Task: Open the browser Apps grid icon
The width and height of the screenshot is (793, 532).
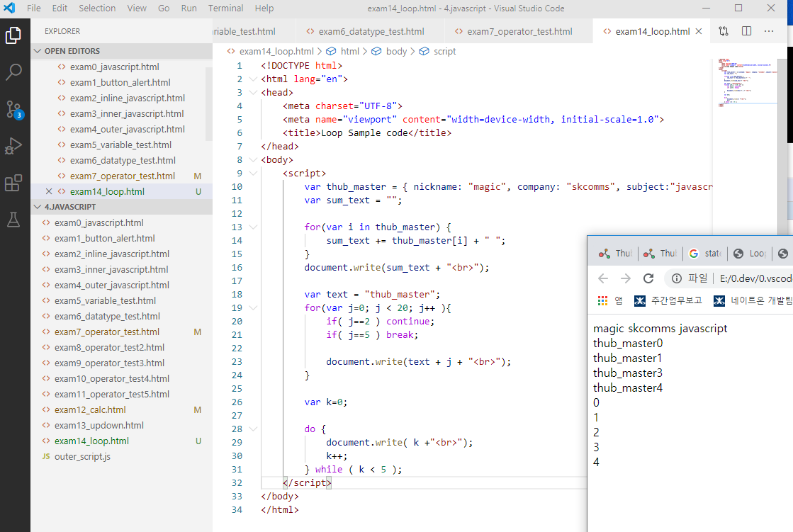Action: coord(602,301)
